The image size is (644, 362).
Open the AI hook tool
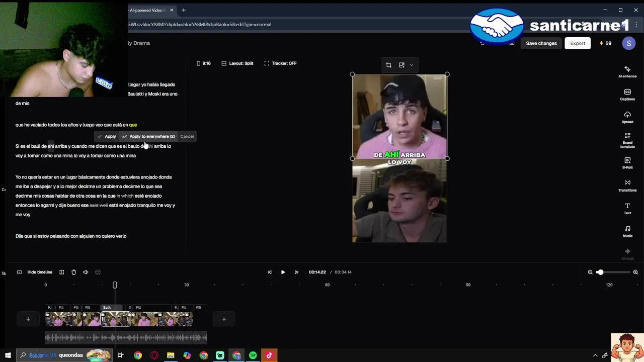[x=627, y=254]
